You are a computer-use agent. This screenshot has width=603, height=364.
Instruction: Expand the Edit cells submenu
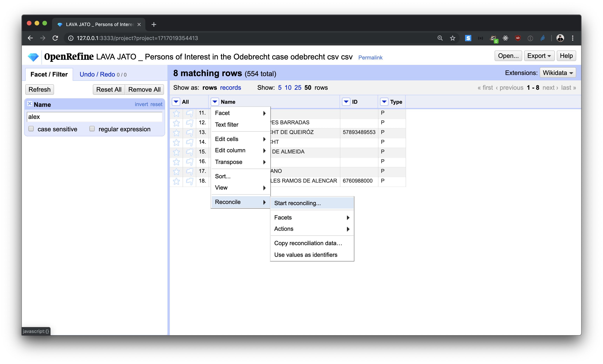[240, 139]
